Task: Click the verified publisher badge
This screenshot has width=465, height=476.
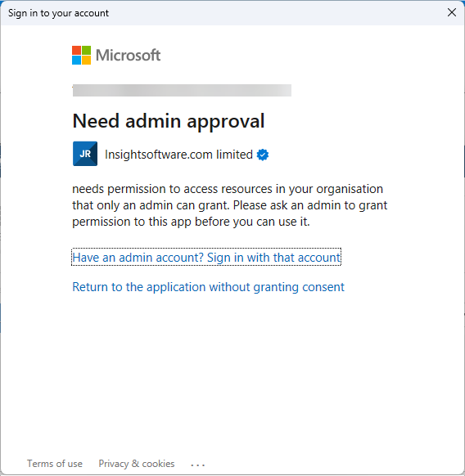Action: [x=263, y=155]
